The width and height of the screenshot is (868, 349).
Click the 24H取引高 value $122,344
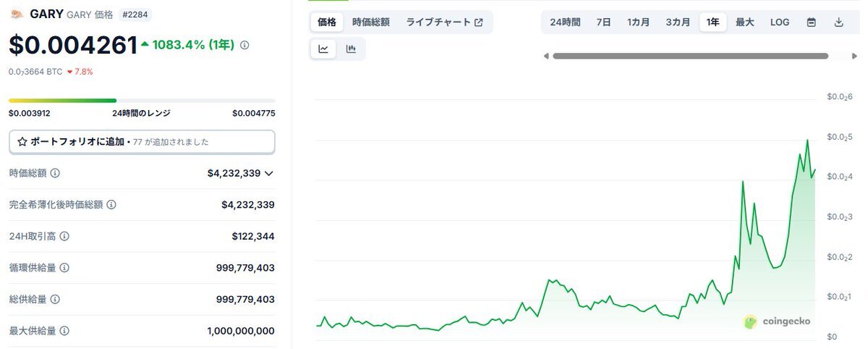[x=253, y=236]
